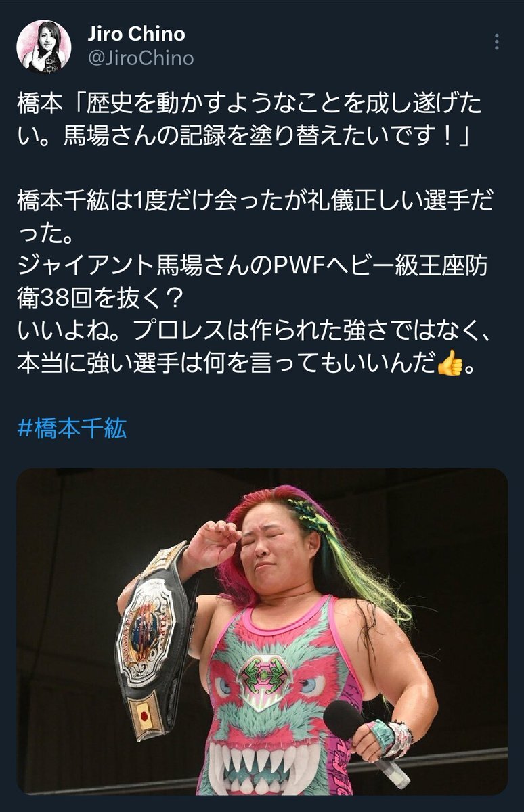The height and width of the screenshot is (812, 524).
Task: Click the Jiro Chino display name
Action: 136,34
